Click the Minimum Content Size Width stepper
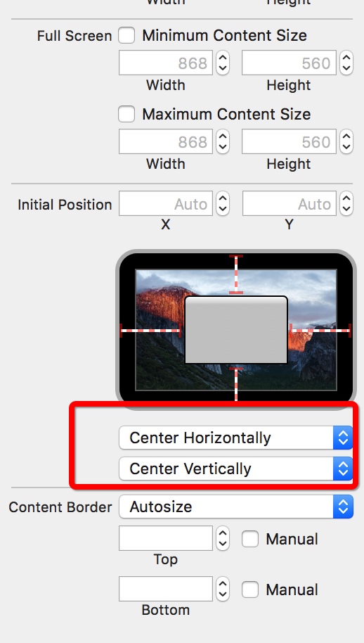 click(223, 63)
